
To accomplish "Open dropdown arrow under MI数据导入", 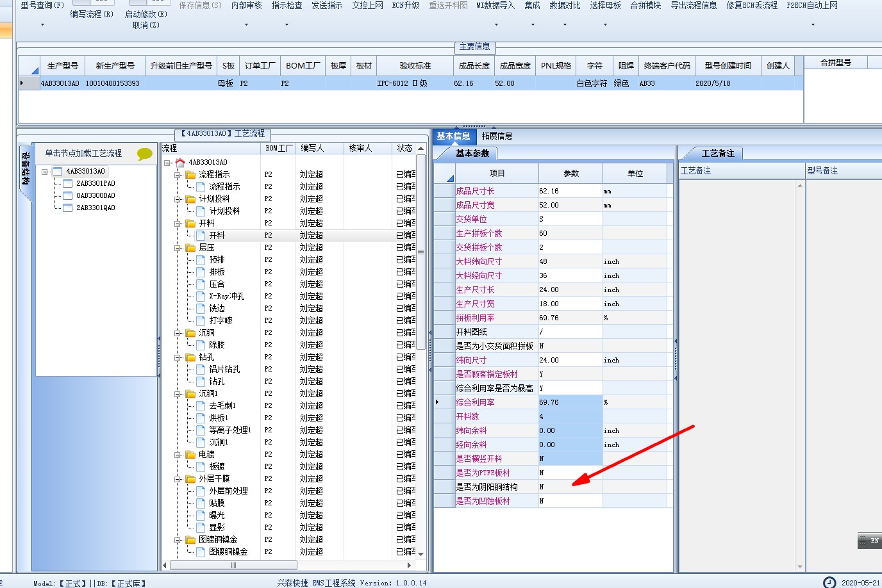I will 495,25.
